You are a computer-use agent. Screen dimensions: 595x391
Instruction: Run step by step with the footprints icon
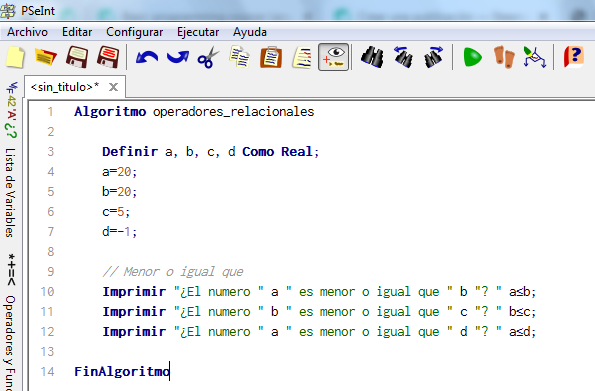[x=504, y=57]
